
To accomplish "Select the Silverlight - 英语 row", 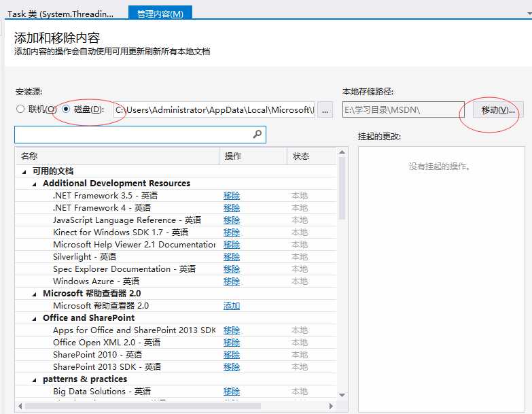I will tap(177, 257).
